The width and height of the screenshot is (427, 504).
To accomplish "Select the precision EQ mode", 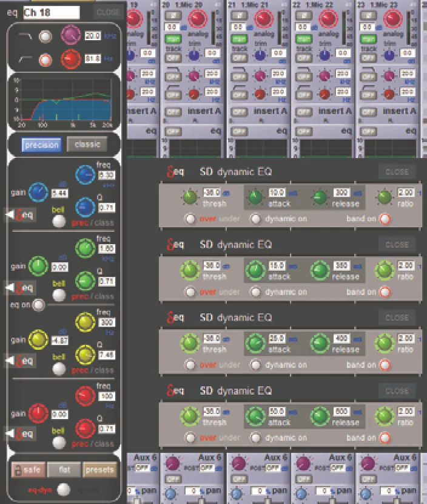I will (x=42, y=145).
